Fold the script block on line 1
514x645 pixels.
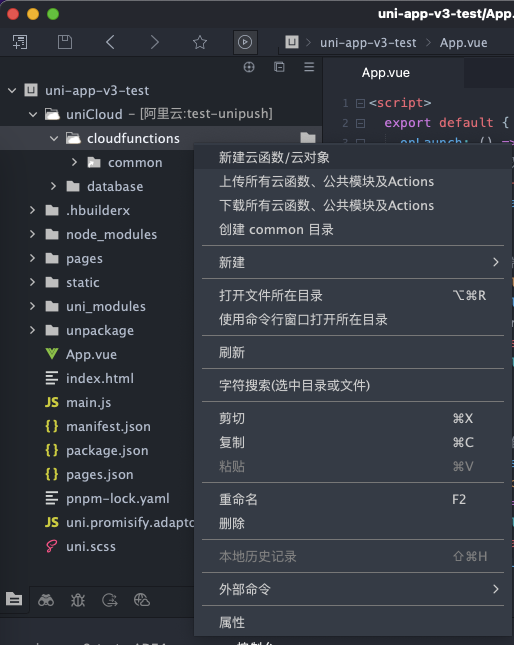coord(360,103)
